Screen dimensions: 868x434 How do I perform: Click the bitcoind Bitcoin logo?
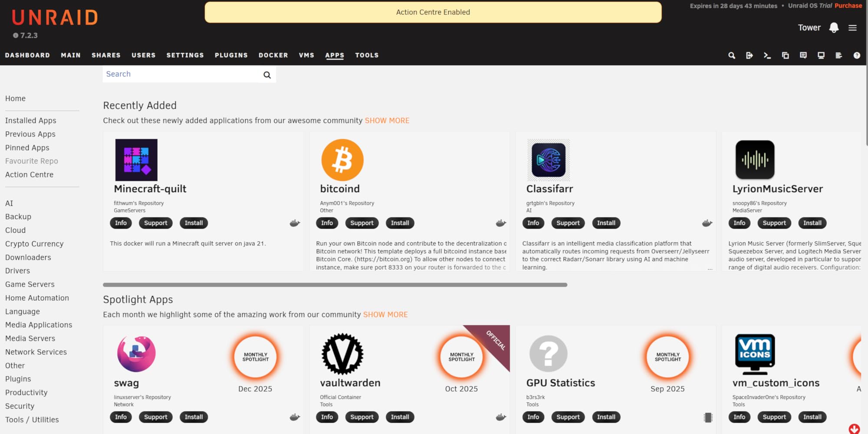tap(342, 160)
